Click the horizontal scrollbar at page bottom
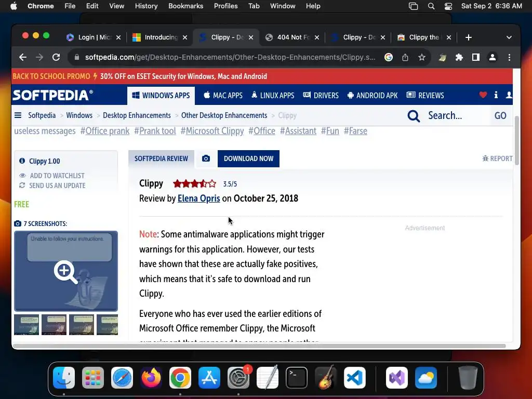Image resolution: width=532 pixels, height=399 pixels. pyautogui.click(x=259, y=346)
